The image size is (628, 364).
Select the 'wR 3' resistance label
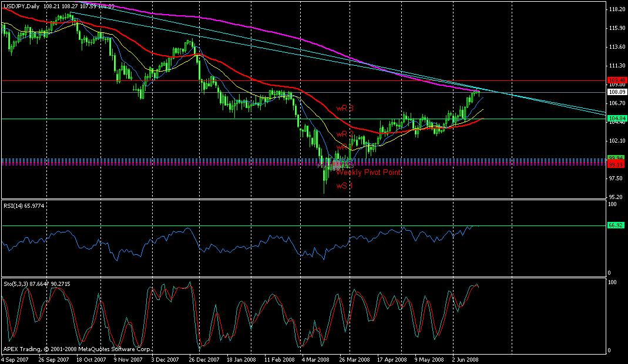[345, 109]
